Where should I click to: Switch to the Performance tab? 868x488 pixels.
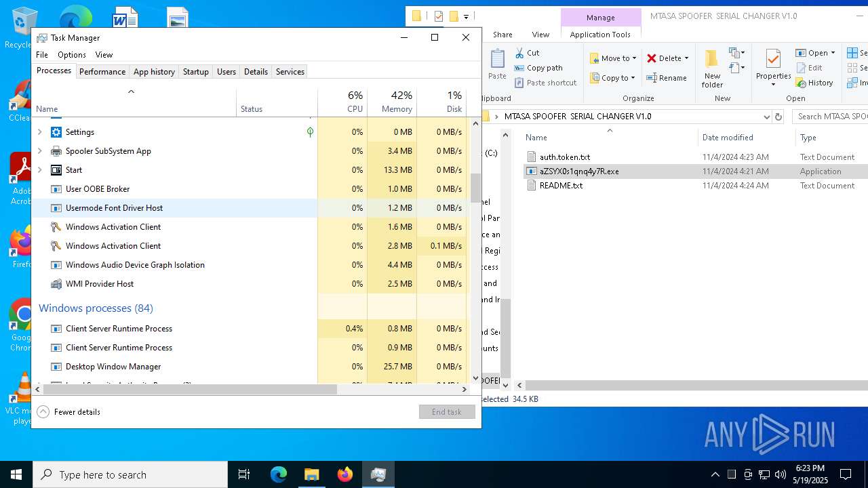point(102,72)
